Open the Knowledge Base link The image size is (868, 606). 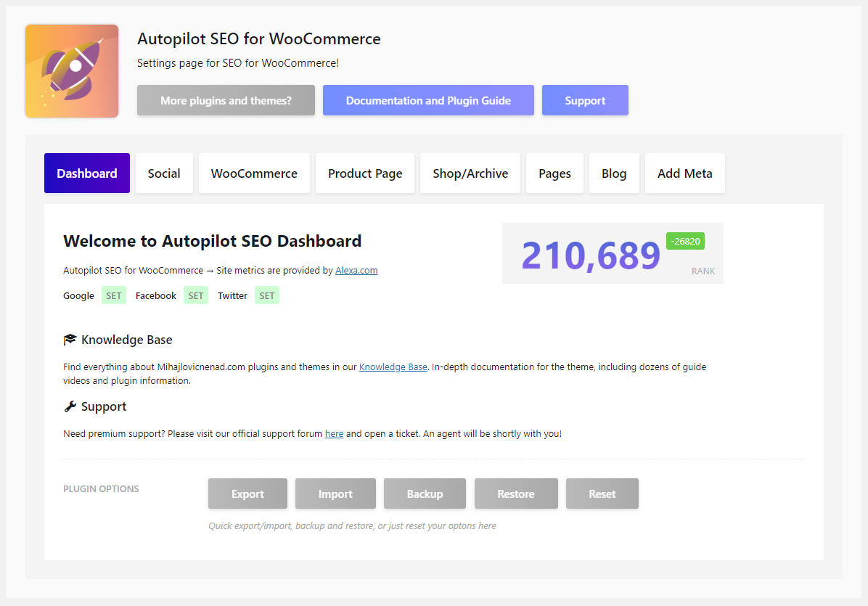[393, 367]
